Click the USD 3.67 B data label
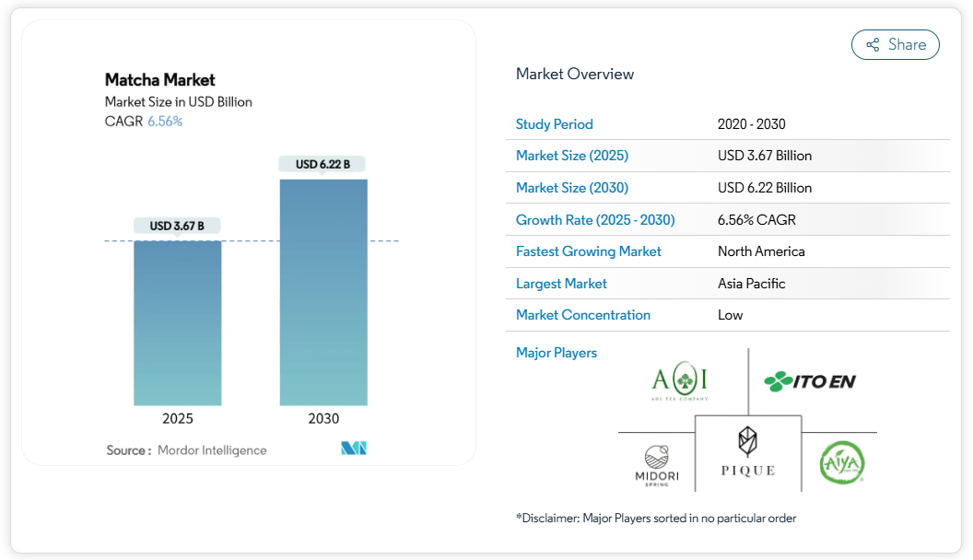This screenshot has height=560, width=973. click(x=177, y=226)
